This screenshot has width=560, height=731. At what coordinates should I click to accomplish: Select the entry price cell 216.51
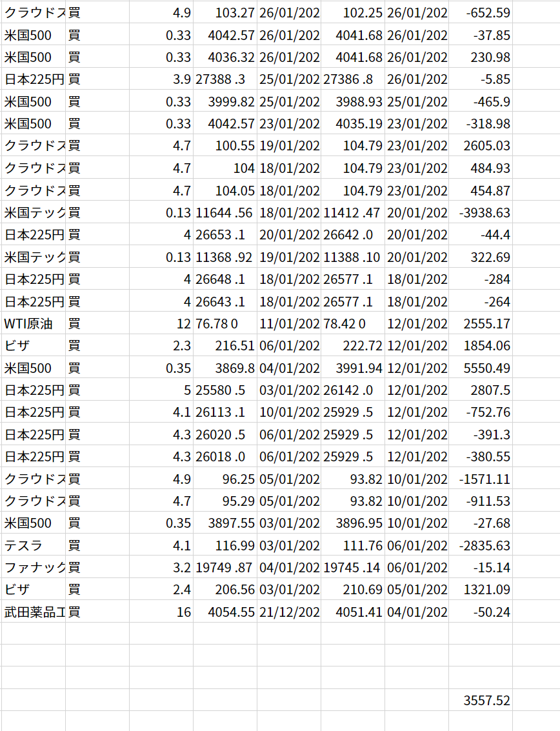pos(225,346)
